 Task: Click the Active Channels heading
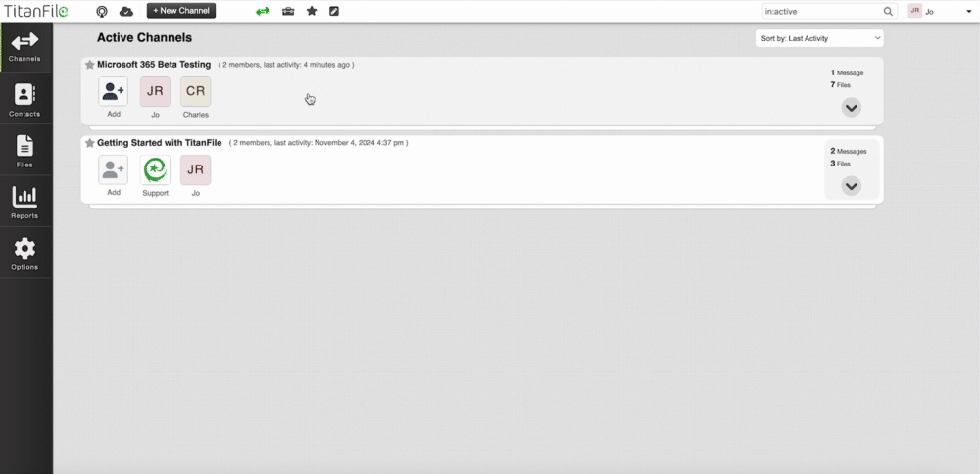pos(144,38)
